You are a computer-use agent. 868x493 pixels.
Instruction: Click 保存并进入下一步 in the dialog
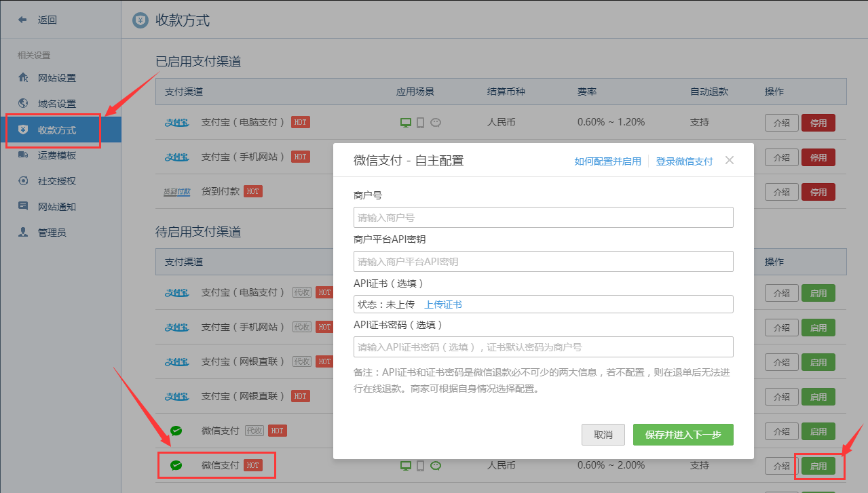pos(683,435)
